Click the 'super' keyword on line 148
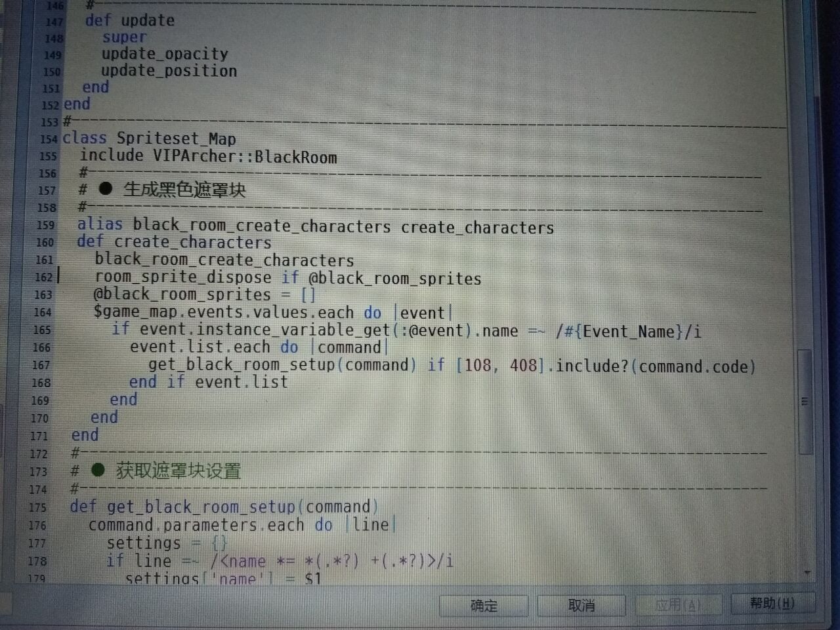The height and width of the screenshot is (630, 840). pyautogui.click(x=124, y=37)
